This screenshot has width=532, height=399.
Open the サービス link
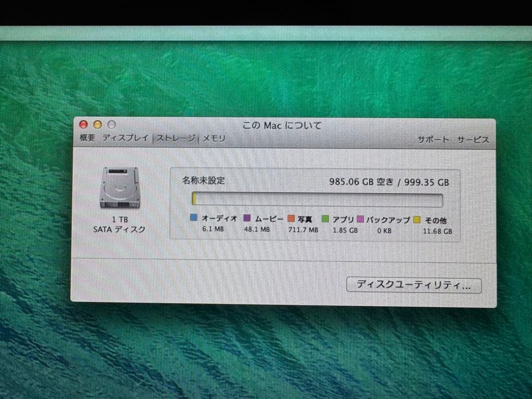click(473, 140)
